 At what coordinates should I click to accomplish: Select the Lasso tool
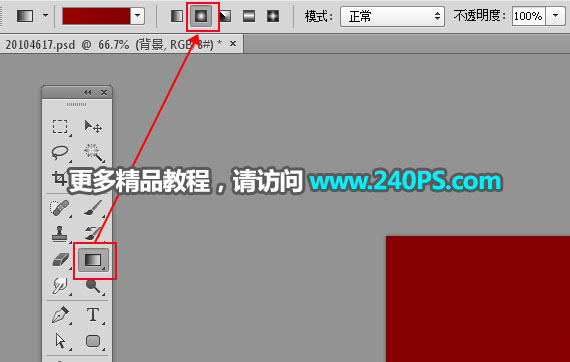[x=60, y=153]
